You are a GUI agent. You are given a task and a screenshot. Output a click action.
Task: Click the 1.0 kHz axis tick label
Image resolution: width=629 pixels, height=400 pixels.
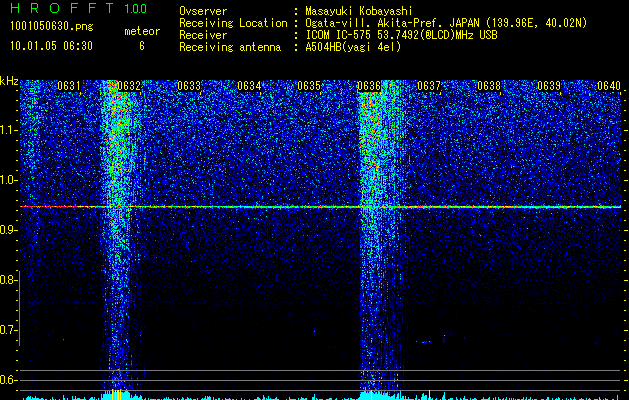(x=9, y=180)
